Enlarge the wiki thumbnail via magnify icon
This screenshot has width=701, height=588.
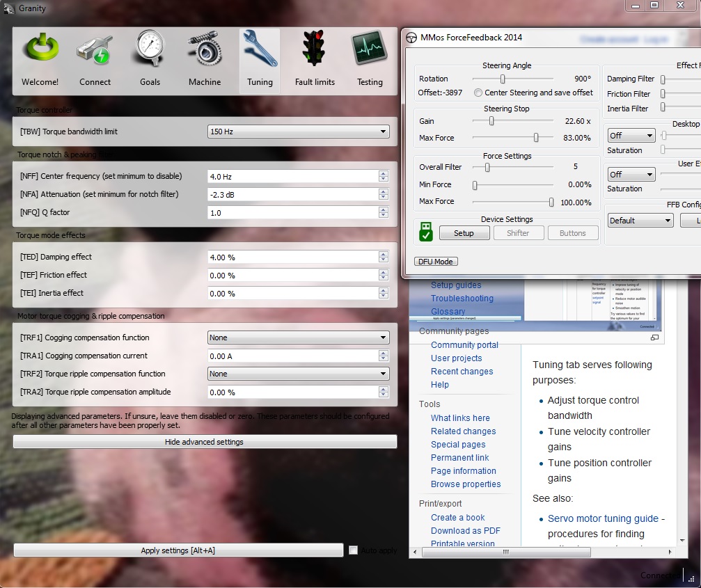654,337
